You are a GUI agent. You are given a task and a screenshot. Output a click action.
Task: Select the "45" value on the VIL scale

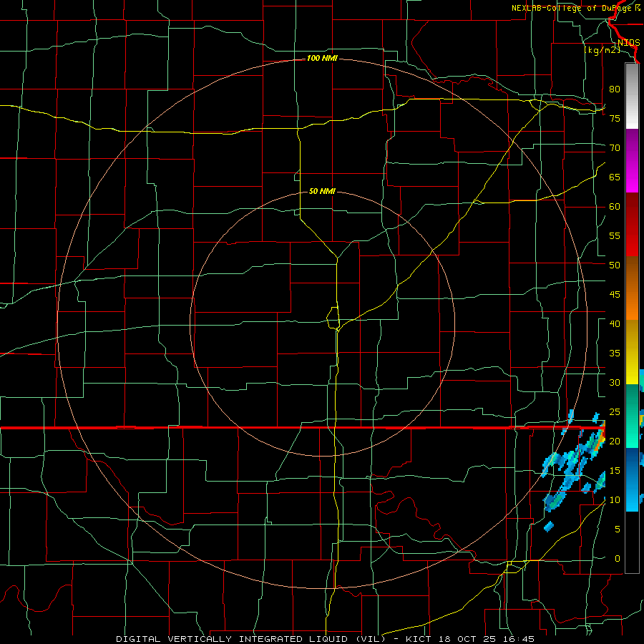click(x=615, y=295)
